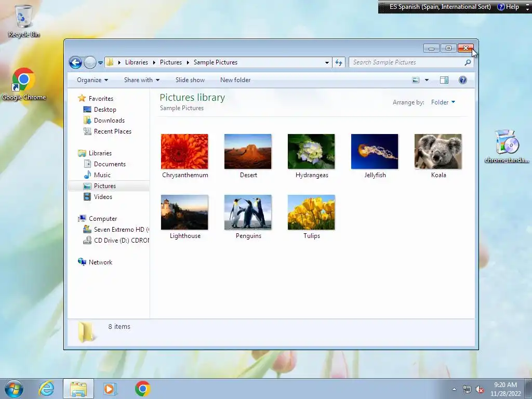532x399 pixels.
Task: Click the chromestanda installer desktop icon
Action: tap(507, 146)
